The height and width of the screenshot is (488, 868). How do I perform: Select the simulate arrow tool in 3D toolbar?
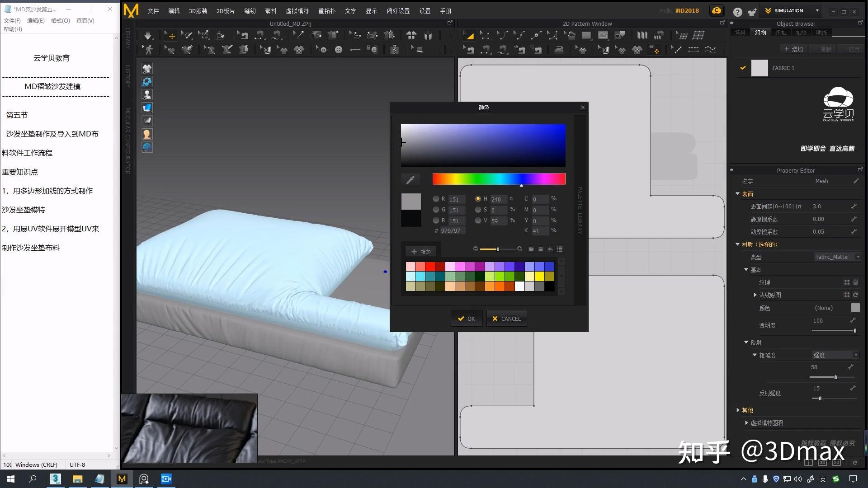(x=148, y=35)
